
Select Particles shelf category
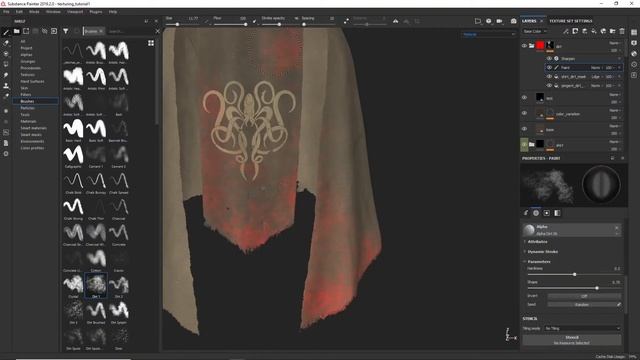27,108
